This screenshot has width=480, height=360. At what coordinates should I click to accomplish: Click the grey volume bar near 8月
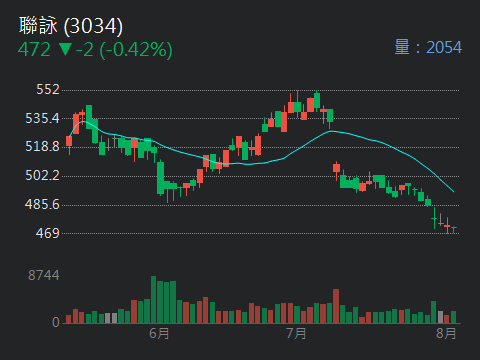pyautogui.click(x=440, y=317)
